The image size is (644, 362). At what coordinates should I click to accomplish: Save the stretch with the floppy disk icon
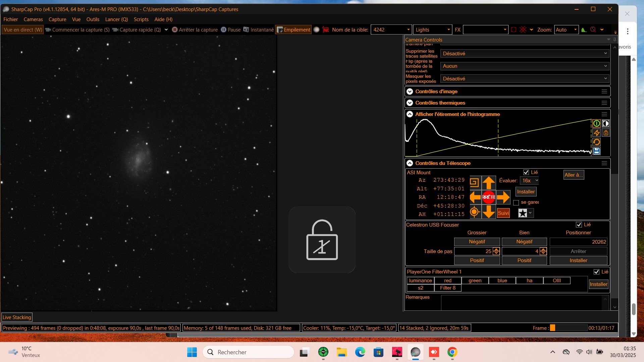pos(596,151)
